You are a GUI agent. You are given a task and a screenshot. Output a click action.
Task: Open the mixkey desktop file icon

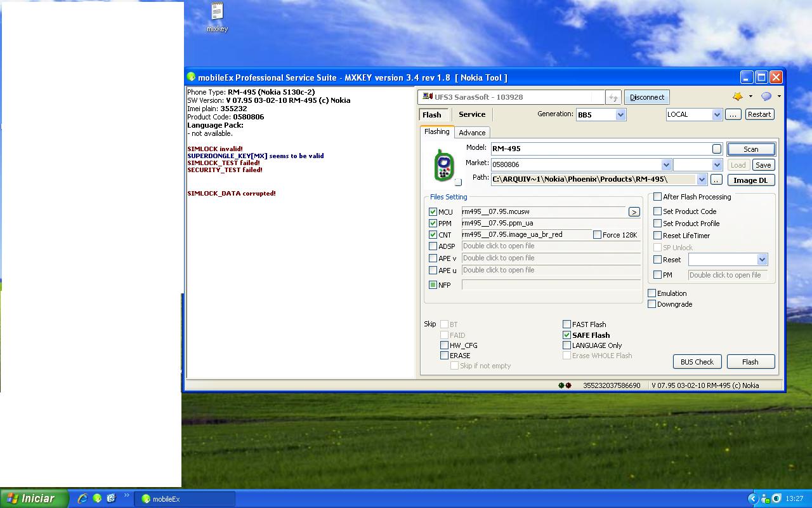[217, 17]
